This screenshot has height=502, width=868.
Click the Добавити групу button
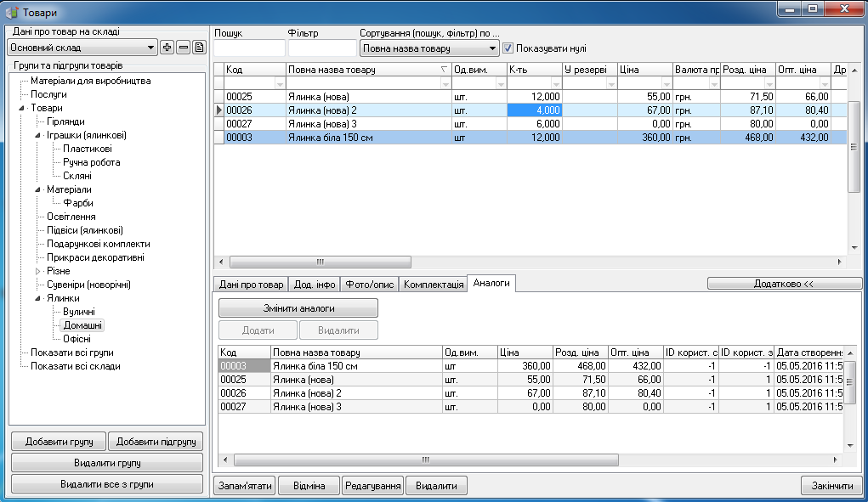tap(59, 441)
